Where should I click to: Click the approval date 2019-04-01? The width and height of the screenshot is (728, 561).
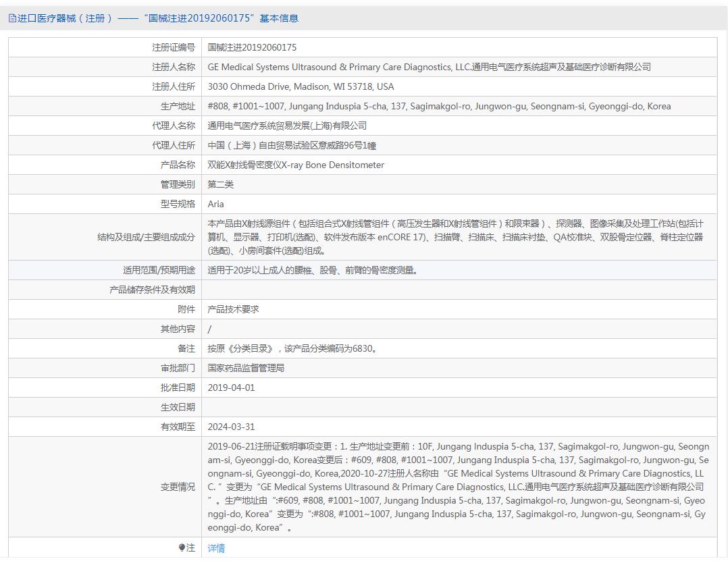231,388
